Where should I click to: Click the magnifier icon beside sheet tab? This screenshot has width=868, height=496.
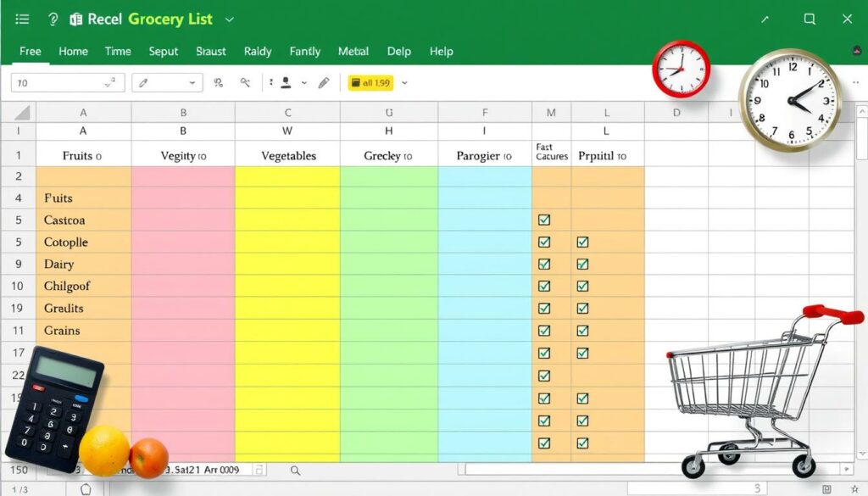[296, 471]
